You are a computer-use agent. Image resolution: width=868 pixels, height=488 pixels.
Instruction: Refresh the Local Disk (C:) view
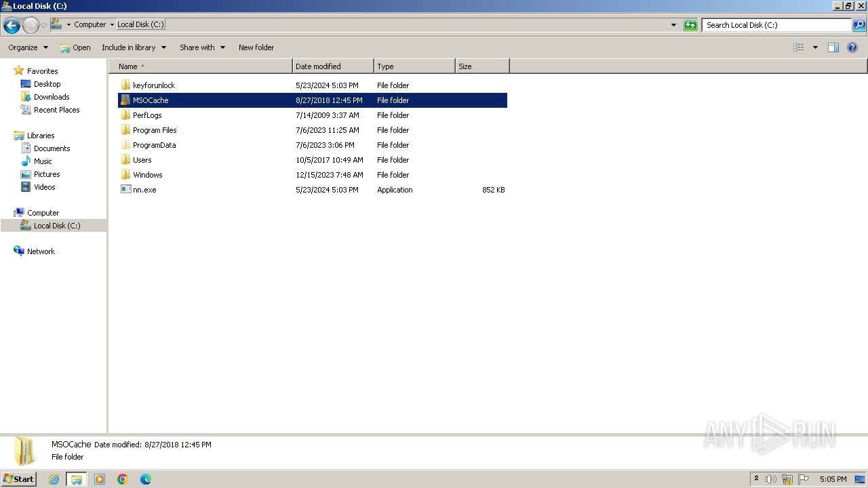click(690, 25)
